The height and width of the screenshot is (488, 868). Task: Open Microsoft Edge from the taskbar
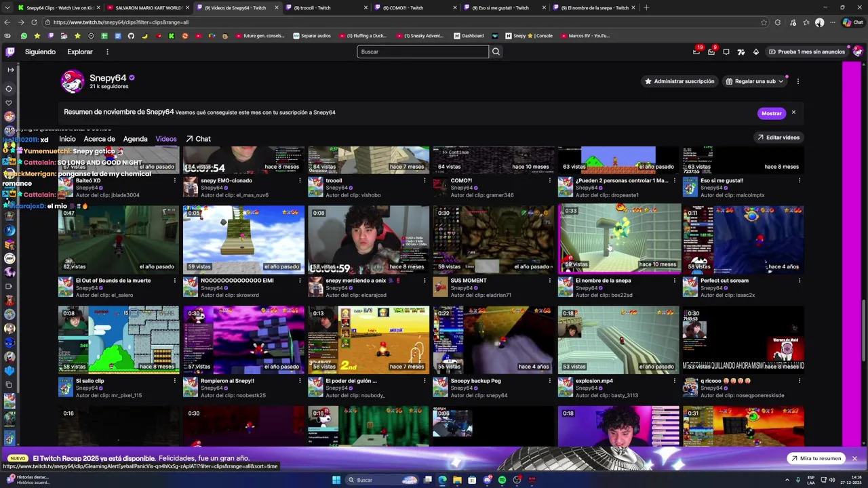pyautogui.click(x=442, y=480)
